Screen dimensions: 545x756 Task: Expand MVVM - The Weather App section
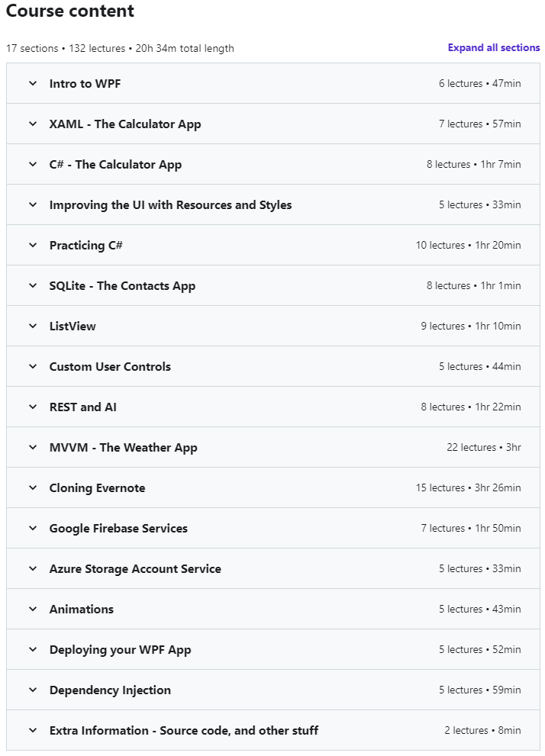tap(123, 447)
